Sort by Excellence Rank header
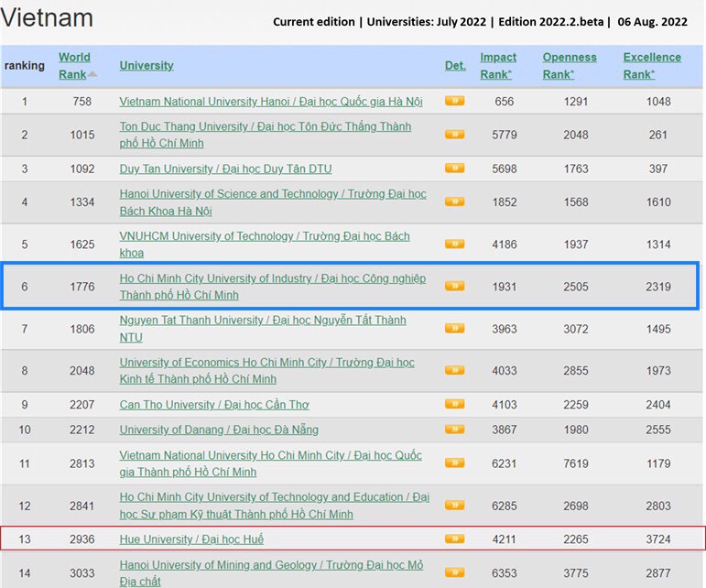The width and height of the screenshot is (706, 588). (x=652, y=65)
